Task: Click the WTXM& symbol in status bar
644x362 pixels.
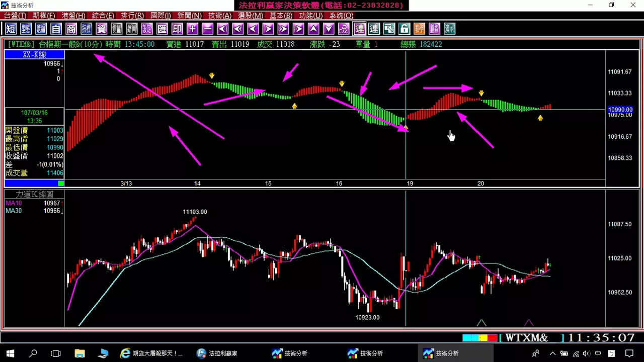Action: pos(526,338)
